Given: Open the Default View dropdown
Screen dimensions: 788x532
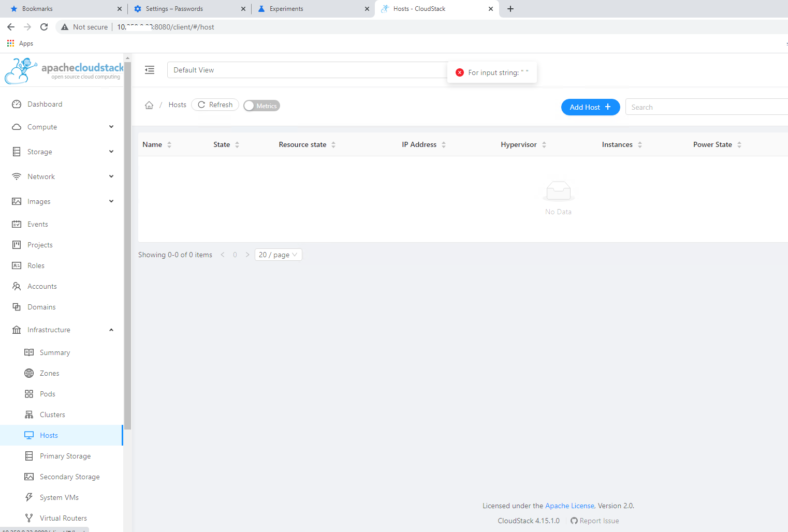Looking at the screenshot, I should [x=308, y=70].
